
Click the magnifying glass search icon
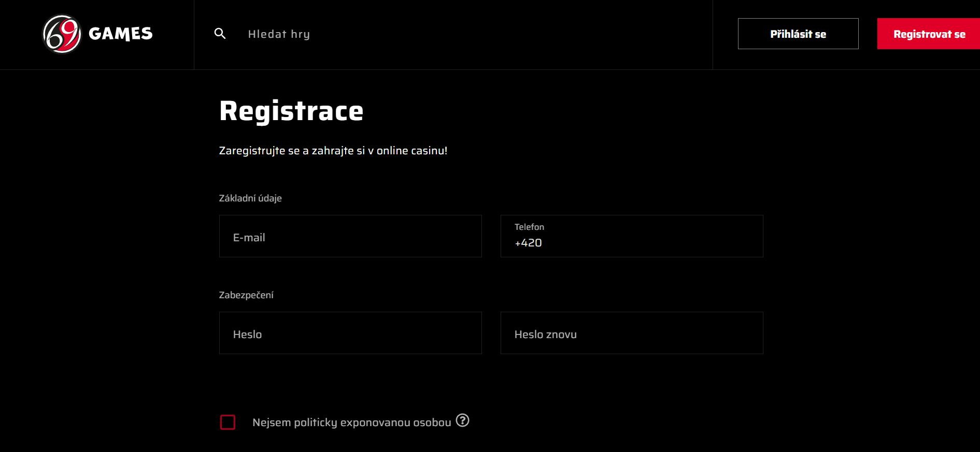[x=220, y=34]
